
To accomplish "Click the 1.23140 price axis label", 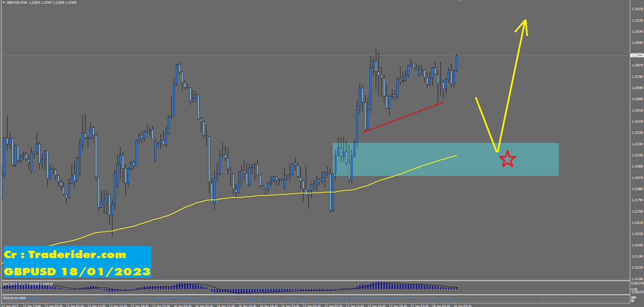I will (637, 32).
